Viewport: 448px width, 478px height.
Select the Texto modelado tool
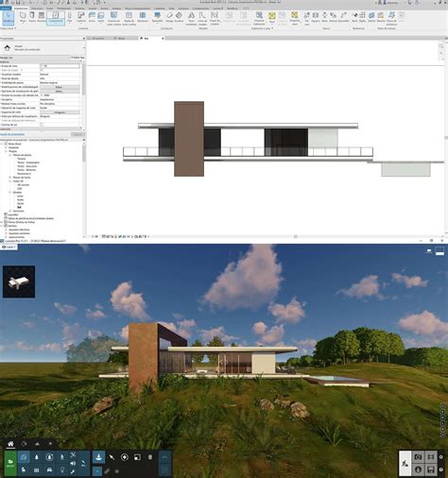[x=191, y=18]
